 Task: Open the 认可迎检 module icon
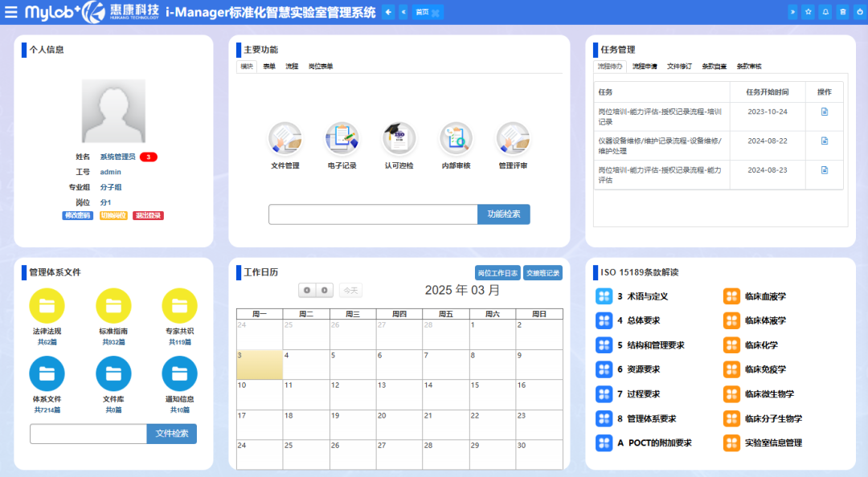pos(399,139)
